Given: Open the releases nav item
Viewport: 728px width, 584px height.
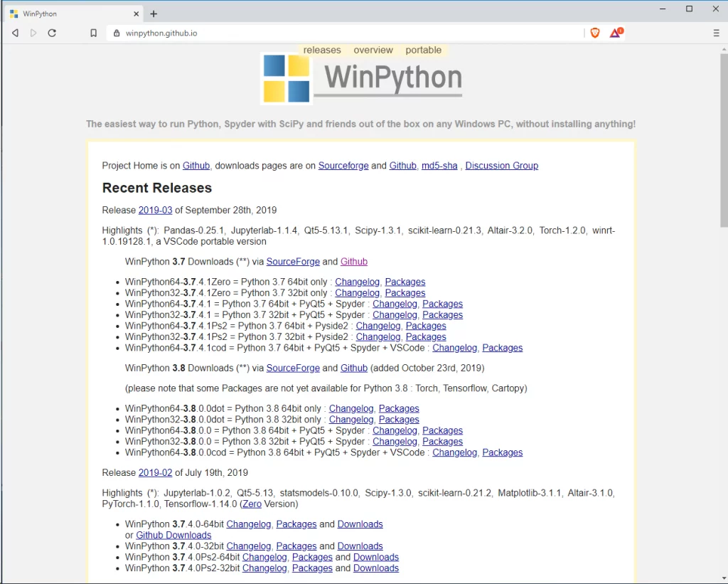Looking at the screenshot, I should [322, 50].
